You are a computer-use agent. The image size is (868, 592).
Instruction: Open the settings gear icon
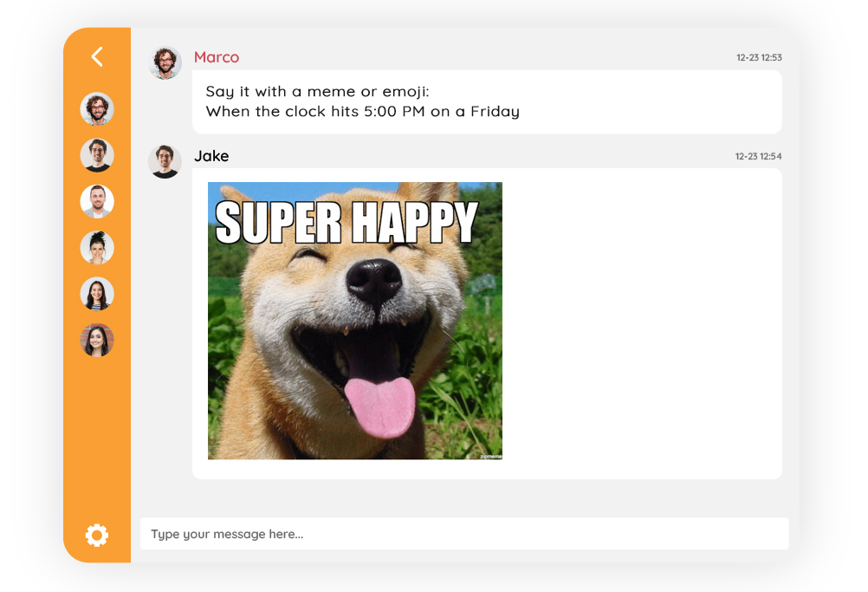(97, 535)
